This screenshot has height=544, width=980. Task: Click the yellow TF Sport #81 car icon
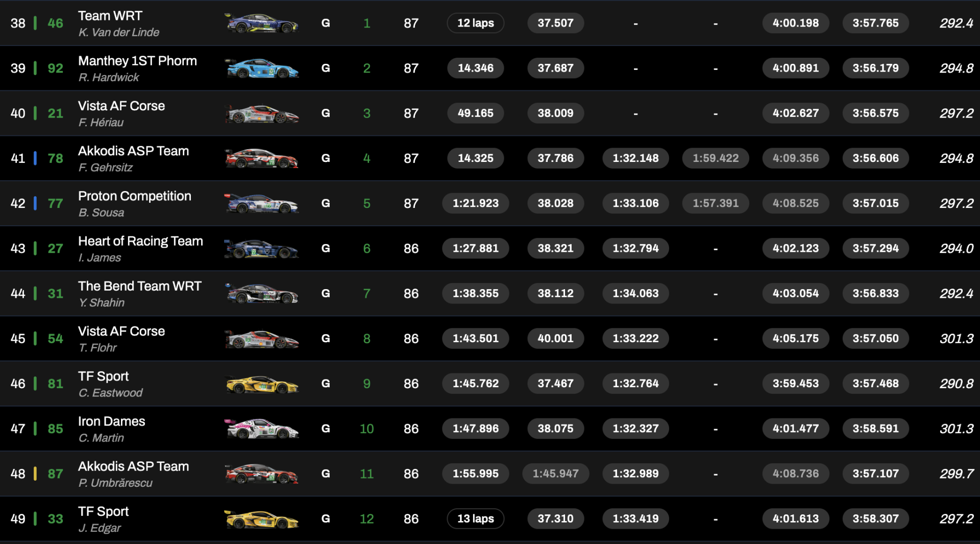pyautogui.click(x=261, y=384)
